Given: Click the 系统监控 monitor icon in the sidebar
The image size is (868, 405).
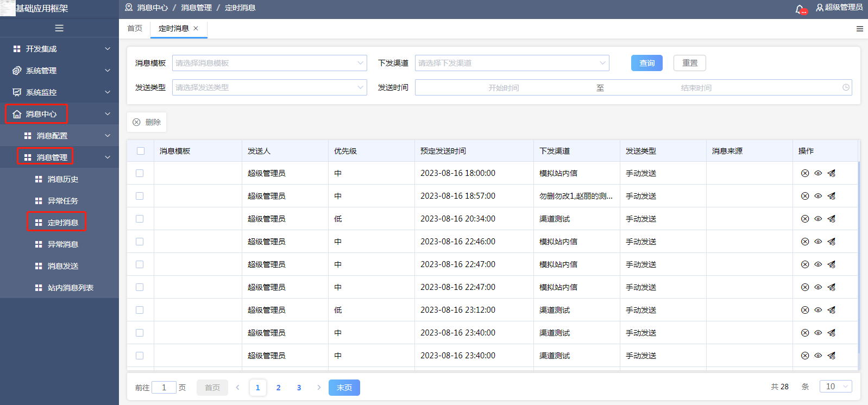Looking at the screenshot, I should [17, 92].
